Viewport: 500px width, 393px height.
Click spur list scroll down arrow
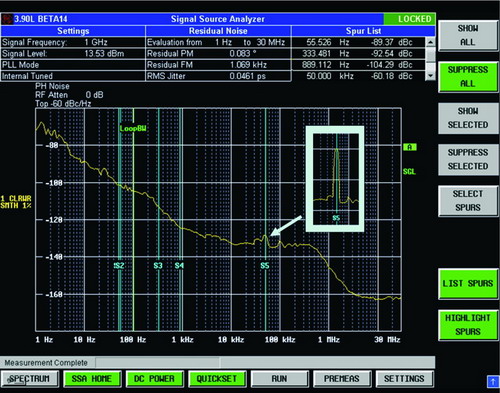pyautogui.click(x=431, y=76)
